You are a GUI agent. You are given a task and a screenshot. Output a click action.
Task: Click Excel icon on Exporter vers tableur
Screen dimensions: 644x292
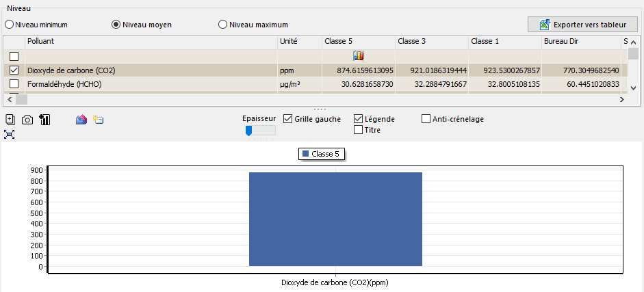coord(545,25)
